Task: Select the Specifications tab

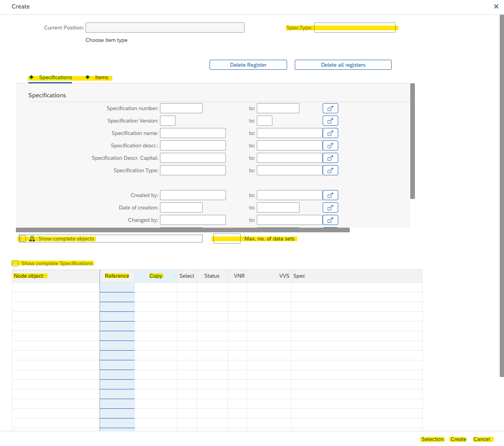Action: pyautogui.click(x=55, y=78)
